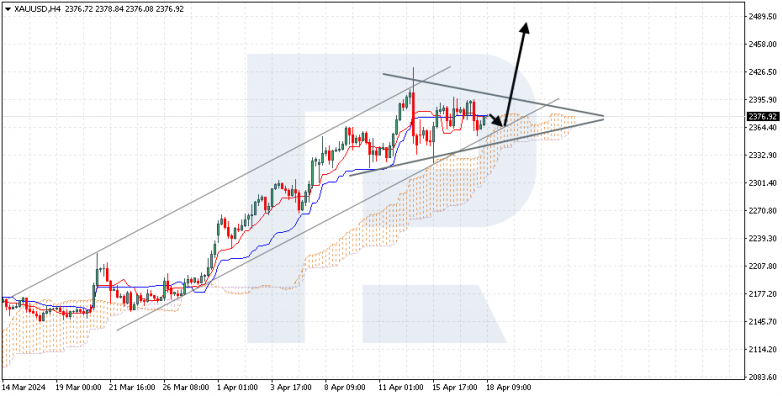Click the 2270.80 price axis label
Image resolution: width=782 pixels, height=396 pixels.
(x=763, y=210)
